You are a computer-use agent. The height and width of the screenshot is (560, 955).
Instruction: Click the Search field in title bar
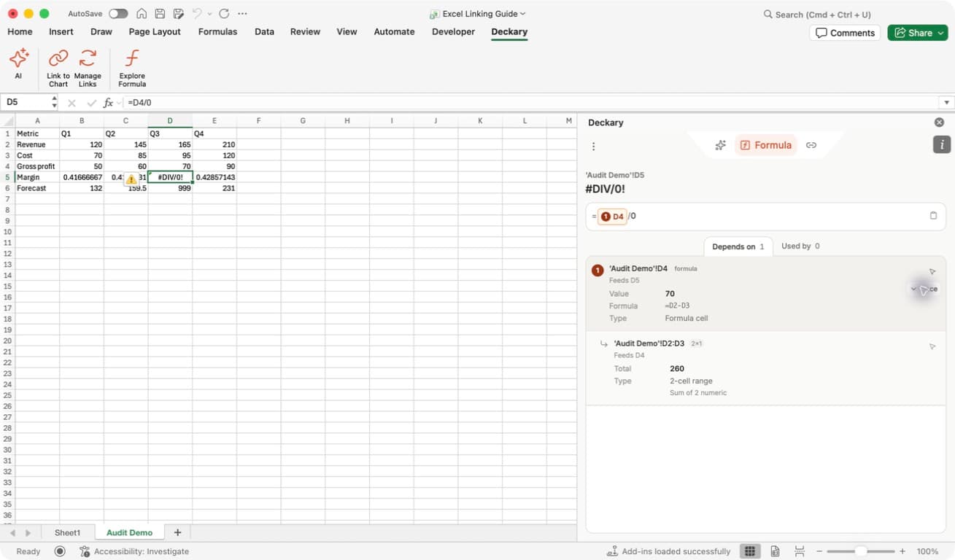[817, 15]
